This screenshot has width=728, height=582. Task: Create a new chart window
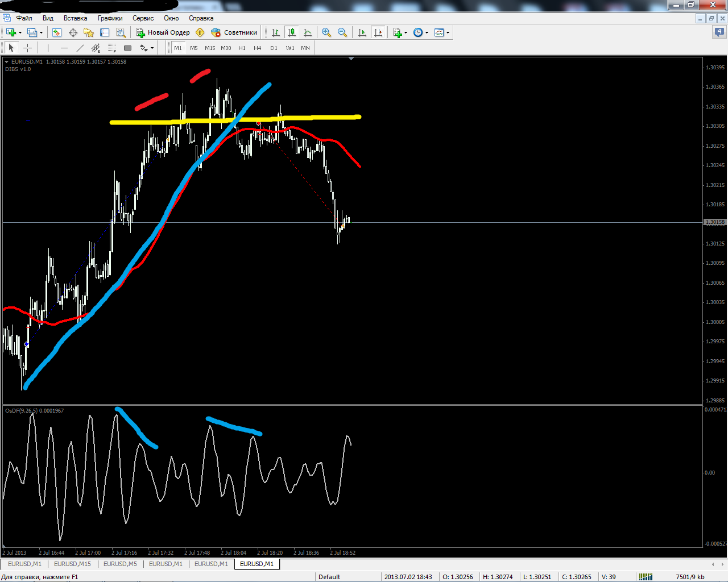point(10,32)
